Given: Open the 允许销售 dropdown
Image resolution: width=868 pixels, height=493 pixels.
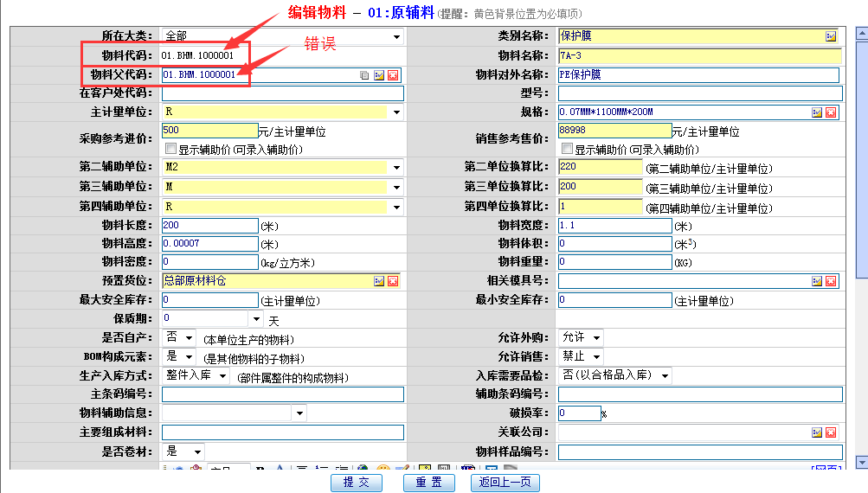Looking at the screenshot, I should (596, 356).
